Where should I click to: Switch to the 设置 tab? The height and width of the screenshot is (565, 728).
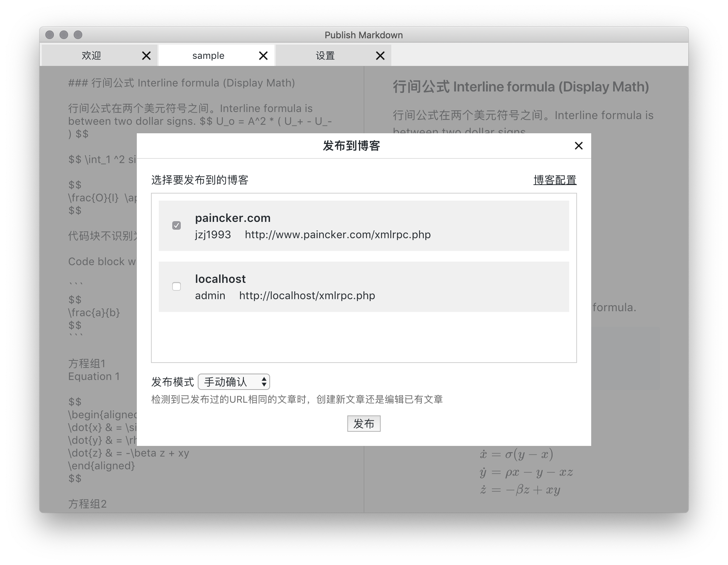coord(325,56)
